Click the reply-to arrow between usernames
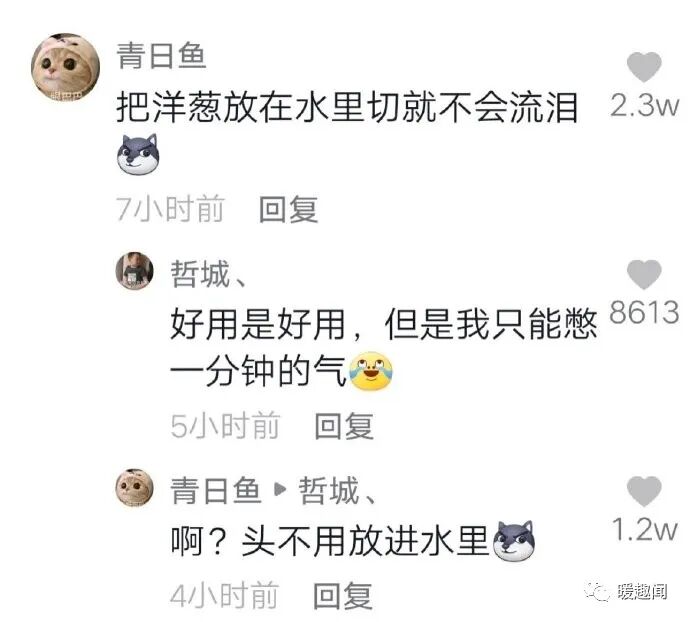Image resolution: width=690 pixels, height=622 pixels. point(280,490)
